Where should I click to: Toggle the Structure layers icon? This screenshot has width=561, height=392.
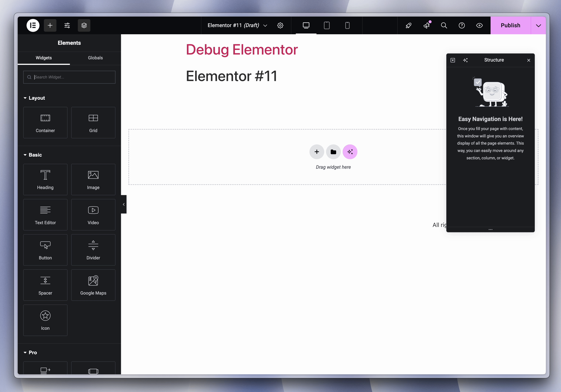84,25
